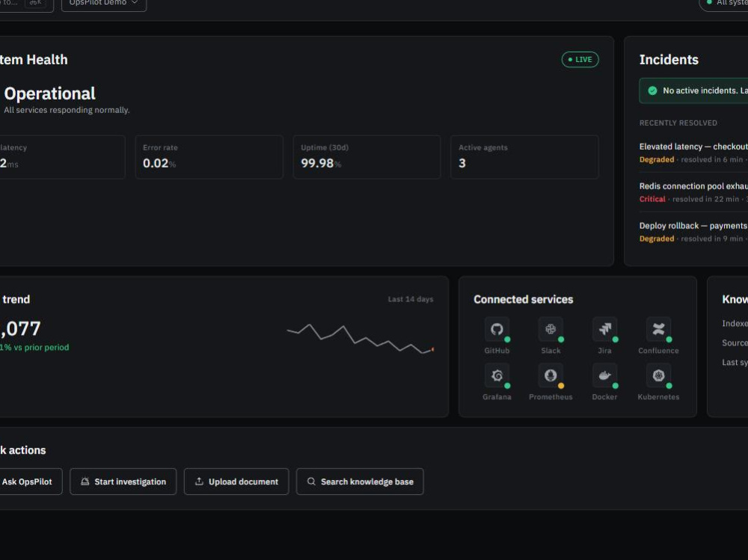Image resolution: width=748 pixels, height=560 pixels.
Task: Open the GitHub connected service icon
Action: click(x=497, y=329)
